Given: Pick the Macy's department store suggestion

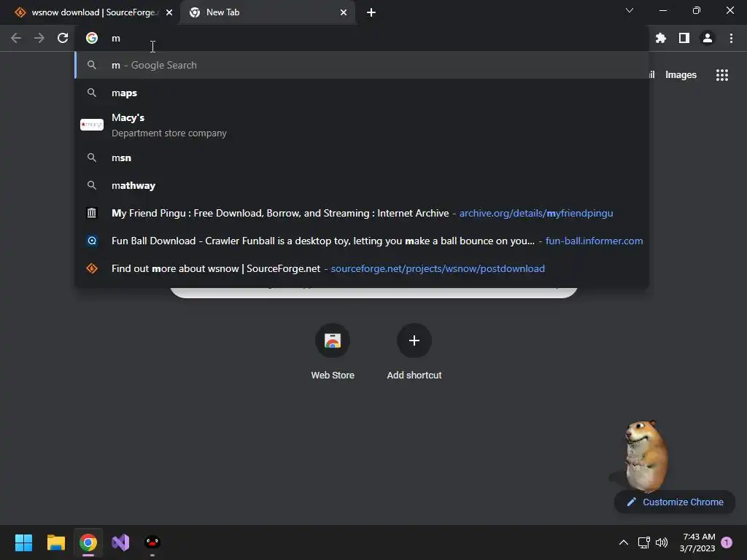Looking at the screenshot, I should click(x=362, y=125).
